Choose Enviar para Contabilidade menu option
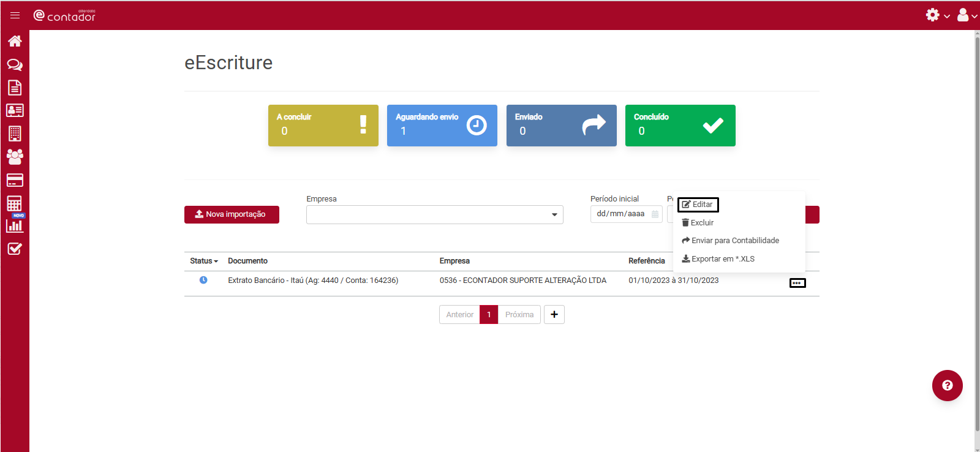The width and height of the screenshot is (980, 452). pos(730,241)
